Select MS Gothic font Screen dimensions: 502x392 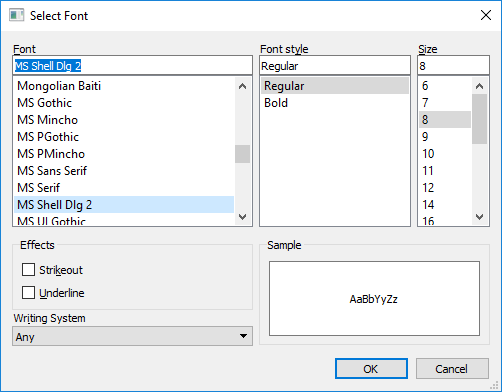click(x=124, y=103)
